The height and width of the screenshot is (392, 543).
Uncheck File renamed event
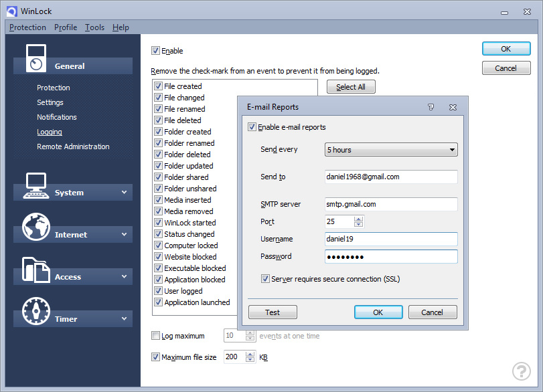158,109
